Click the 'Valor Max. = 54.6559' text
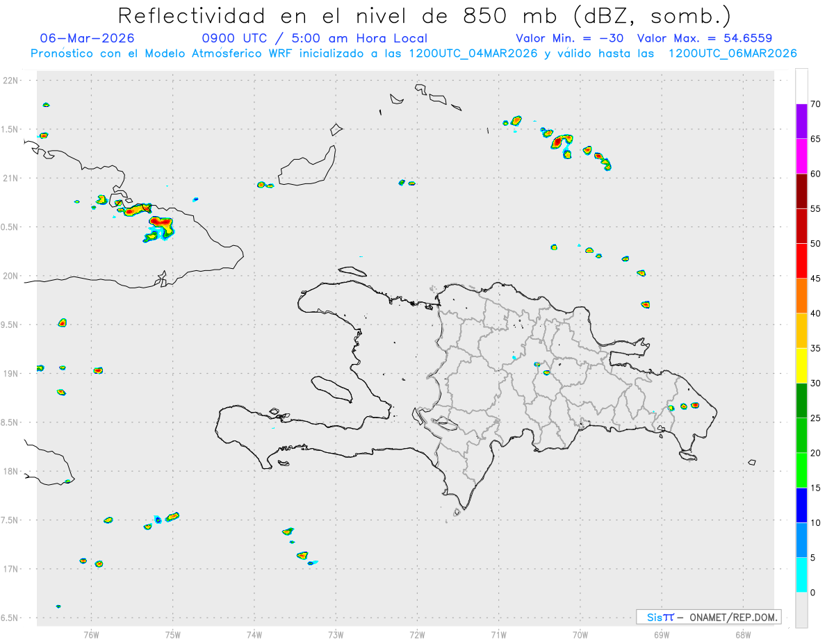The height and width of the screenshot is (644, 834). coord(705,38)
